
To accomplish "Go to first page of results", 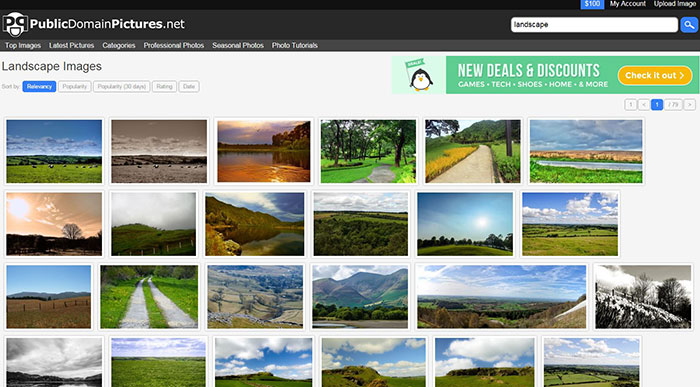I will [x=630, y=105].
